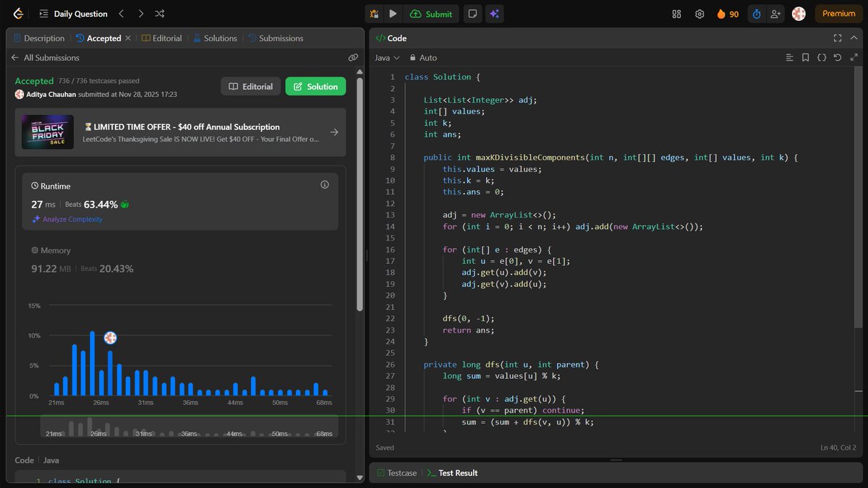Collapse the Code panel with its chevron
The height and width of the screenshot is (488, 868).
854,38
